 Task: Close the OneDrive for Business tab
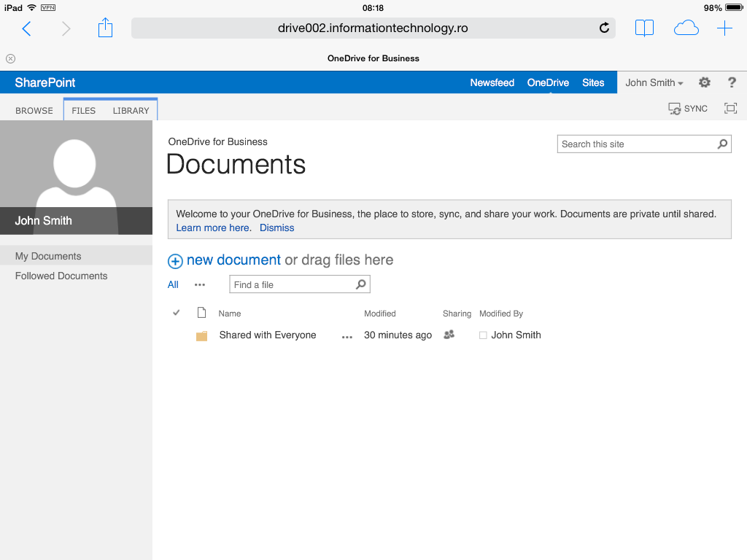click(10, 58)
